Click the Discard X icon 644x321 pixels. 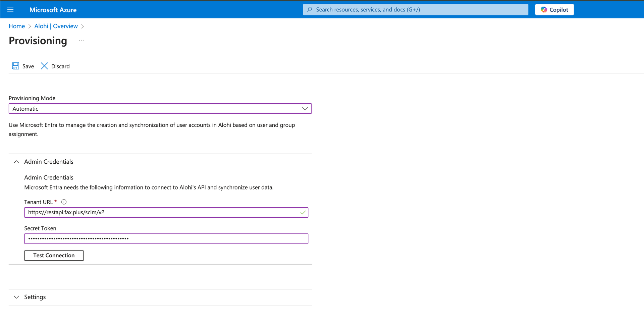pyautogui.click(x=44, y=66)
